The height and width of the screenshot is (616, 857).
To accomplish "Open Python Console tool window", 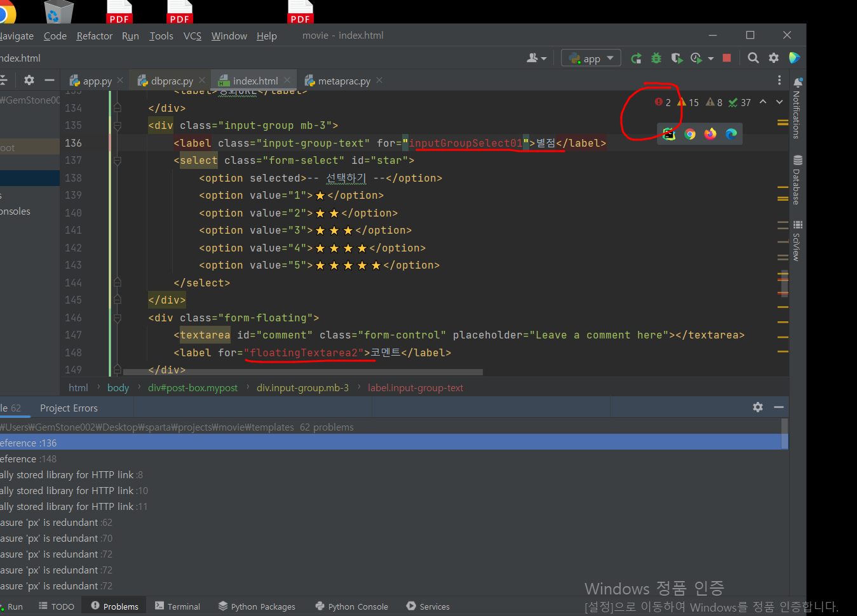I will click(352, 606).
